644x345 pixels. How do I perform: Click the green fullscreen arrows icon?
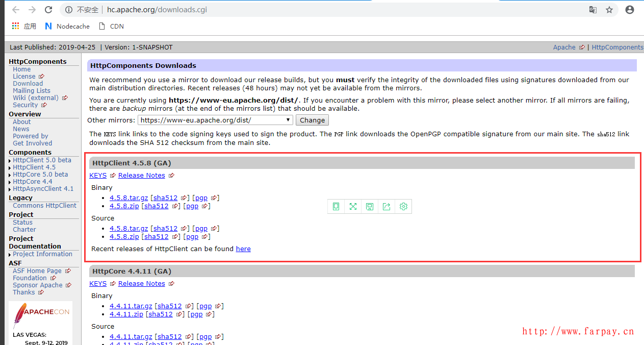353,207
